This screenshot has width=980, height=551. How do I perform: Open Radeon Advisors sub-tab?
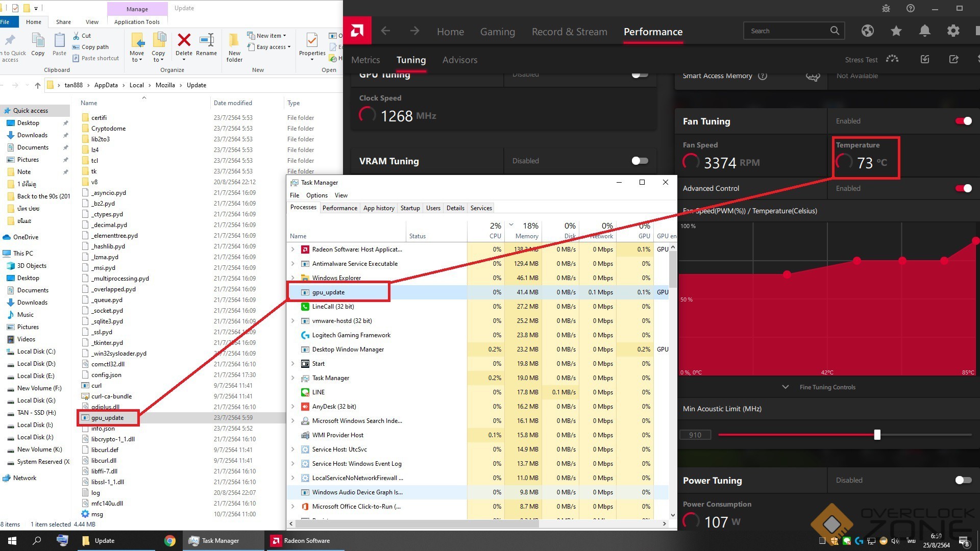pyautogui.click(x=459, y=60)
